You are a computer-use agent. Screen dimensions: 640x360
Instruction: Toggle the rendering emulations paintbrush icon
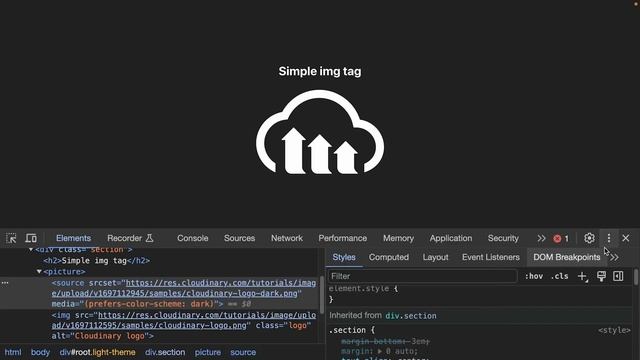pos(601,276)
